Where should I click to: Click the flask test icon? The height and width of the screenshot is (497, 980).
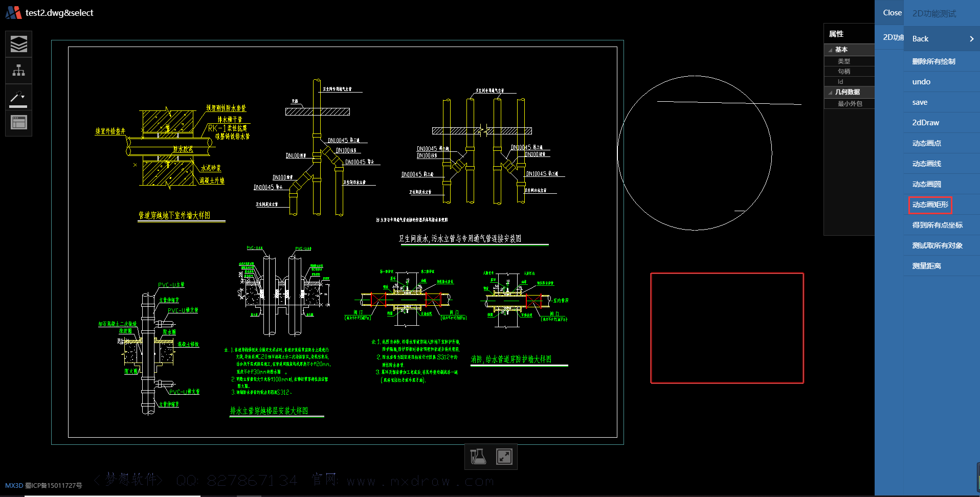click(478, 457)
